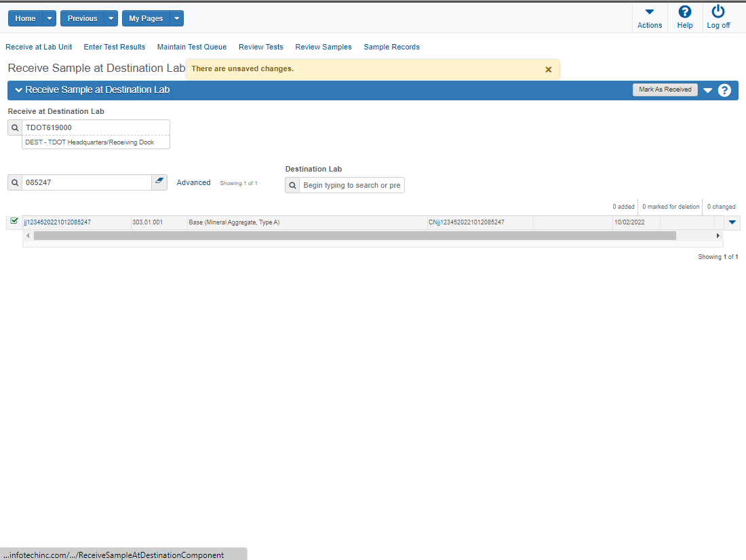Click the Mark As Received button
746x560 pixels.
click(x=665, y=89)
